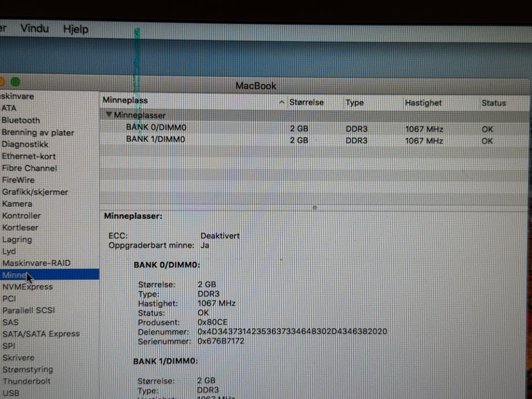The width and height of the screenshot is (532, 399).
Task: Click the green zoom window button
Action: (16, 82)
